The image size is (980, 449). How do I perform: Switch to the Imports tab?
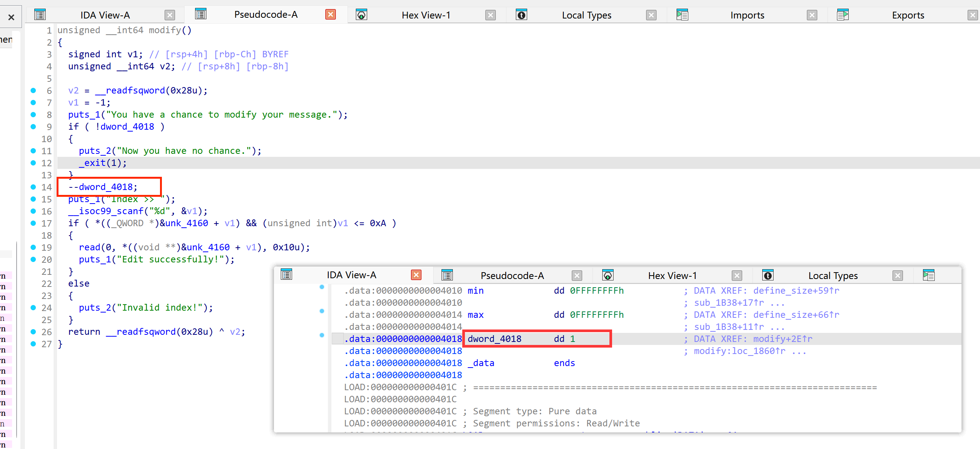(x=747, y=15)
